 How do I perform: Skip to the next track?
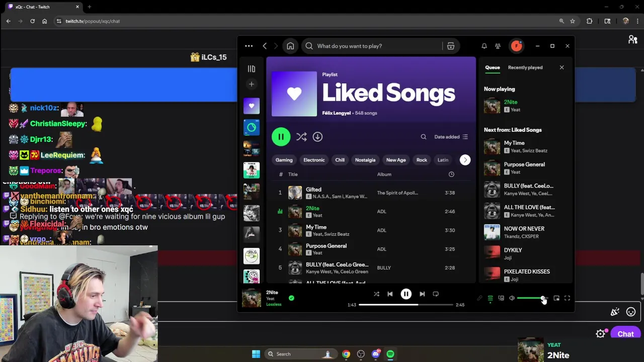[422, 294]
